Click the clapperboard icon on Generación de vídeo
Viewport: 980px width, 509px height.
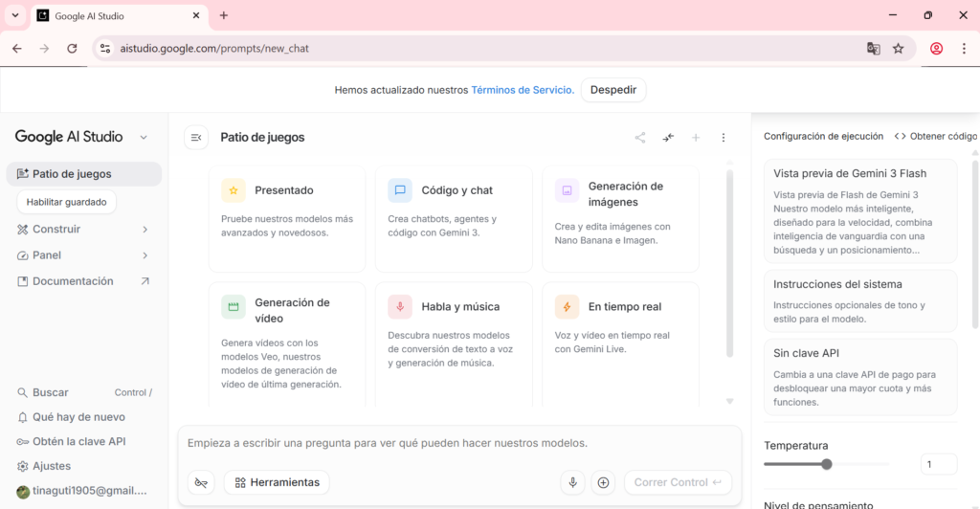tap(234, 307)
